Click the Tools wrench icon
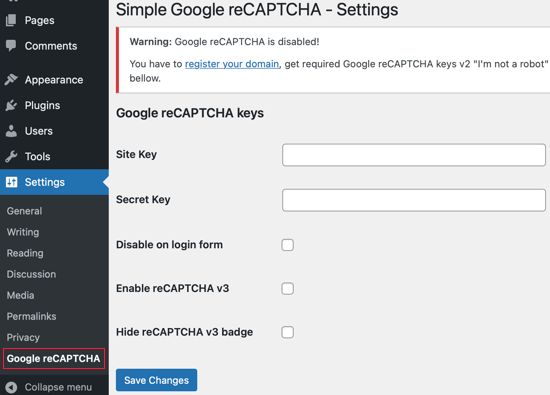Viewport: 550px width, 395px height. (x=11, y=156)
